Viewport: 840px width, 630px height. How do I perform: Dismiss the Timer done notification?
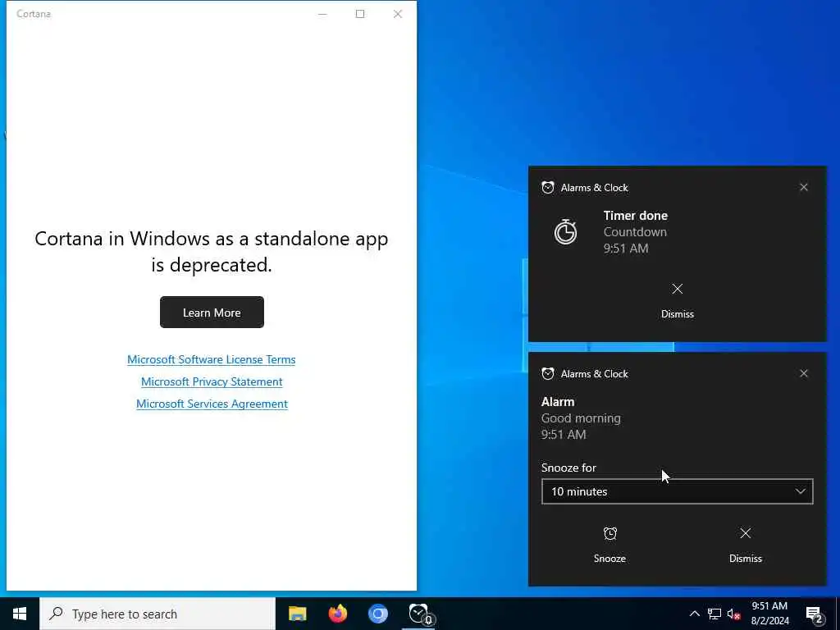[677, 300]
